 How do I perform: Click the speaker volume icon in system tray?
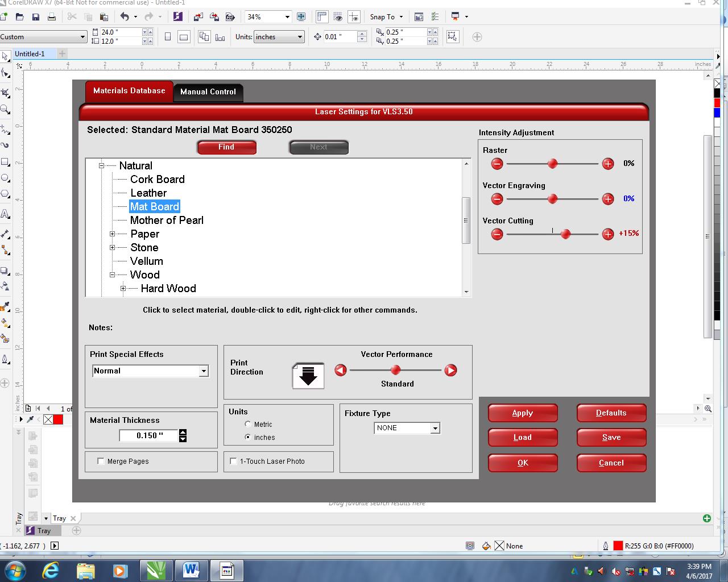602,571
